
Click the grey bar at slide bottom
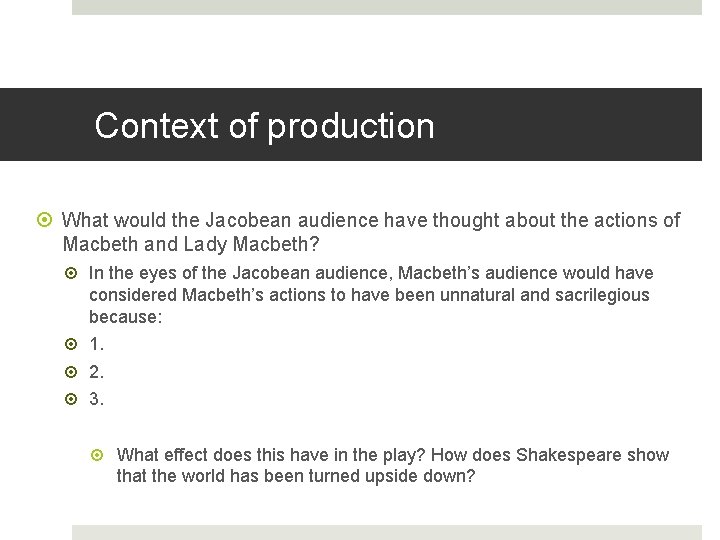[x=387, y=533]
